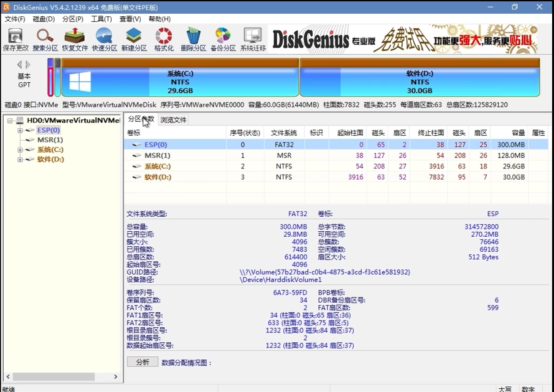The image size is (554, 392).
Task: Select the 系统(C:) partition bar in disk map
Action: (x=180, y=77)
